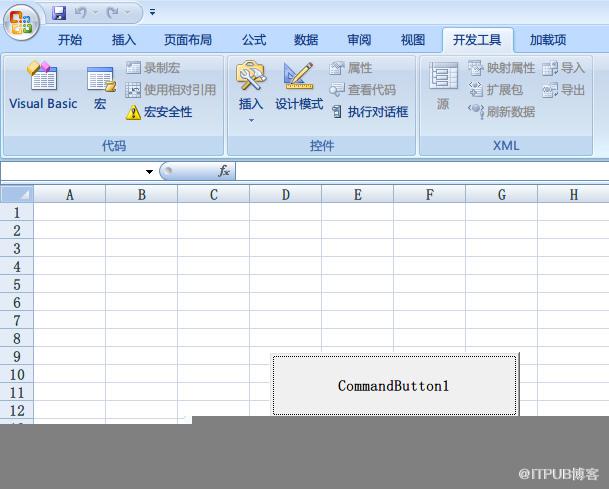Select row 7 header
Screen dimensions: 609x489
(17, 320)
